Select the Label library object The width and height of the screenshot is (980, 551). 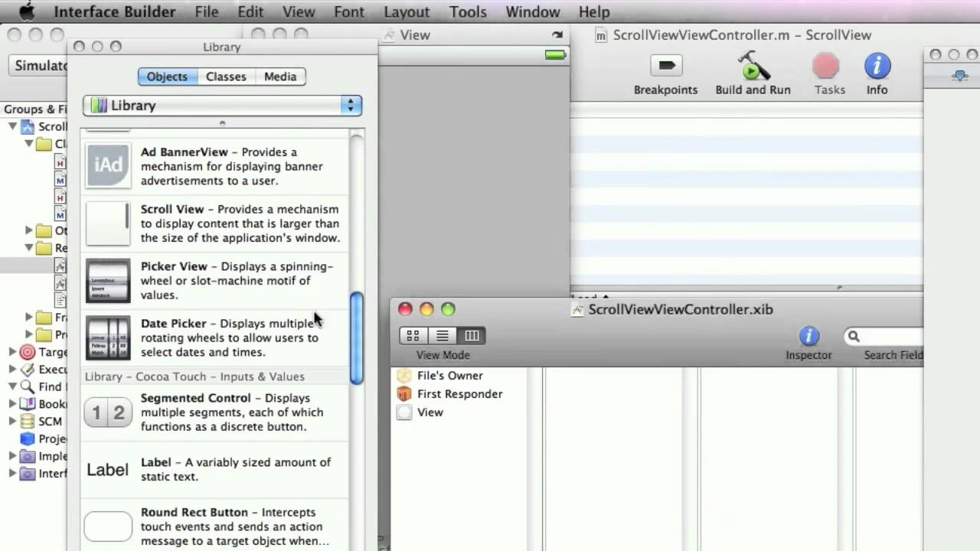pyautogui.click(x=214, y=469)
